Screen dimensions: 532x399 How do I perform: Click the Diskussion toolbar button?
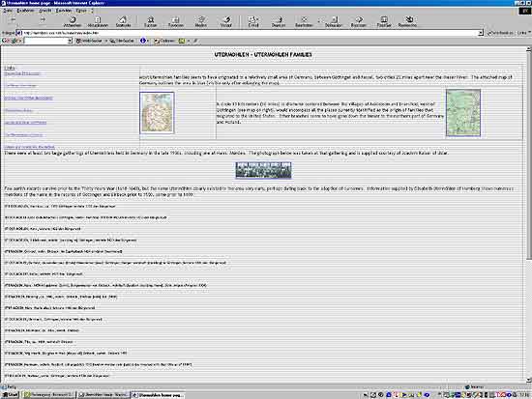[x=334, y=21]
